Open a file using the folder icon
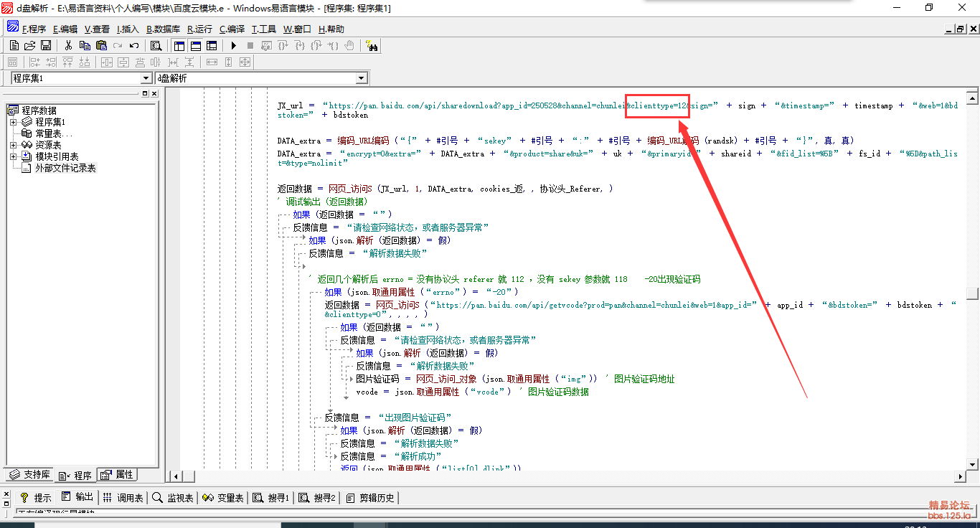This screenshot has width=980, height=528. (29, 45)
